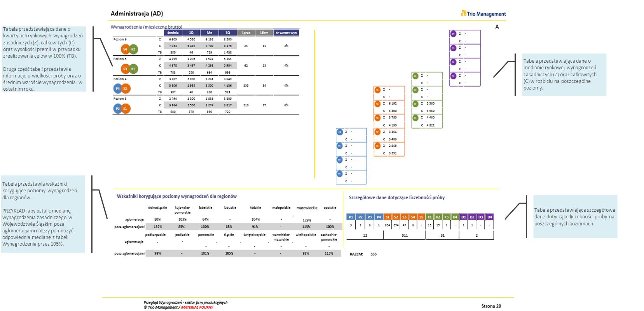
Task: Select orange S4 circle under Poziom 6
Action: point(125,49)
